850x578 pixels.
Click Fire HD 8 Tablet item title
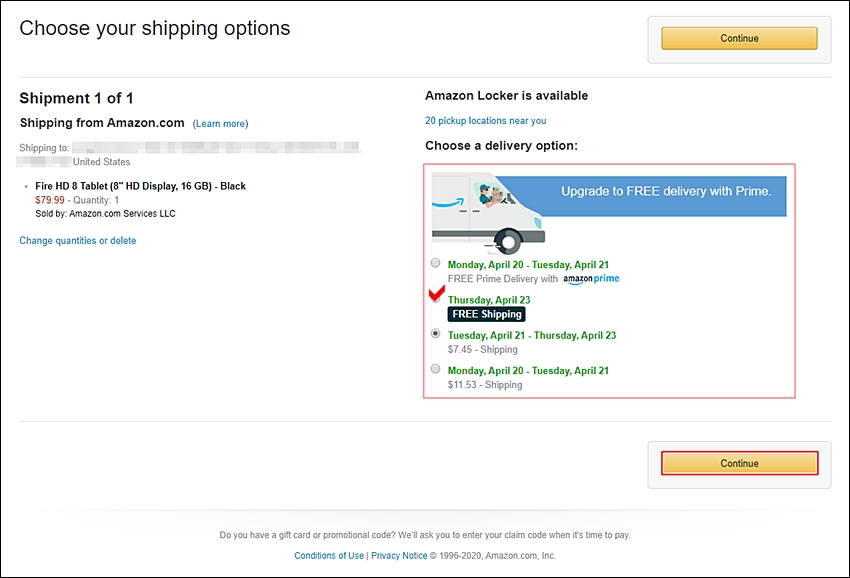point(140,186)
